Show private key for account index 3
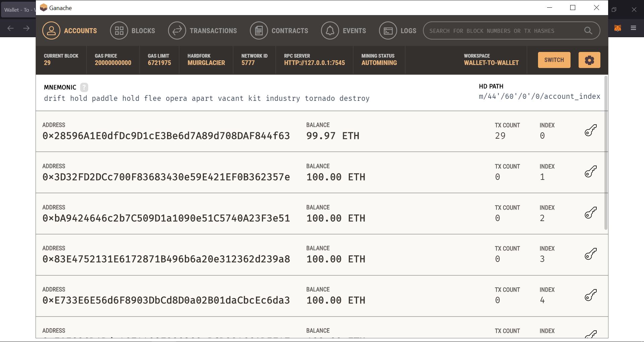This screenshot has height=342, width=644. [591, 254]
